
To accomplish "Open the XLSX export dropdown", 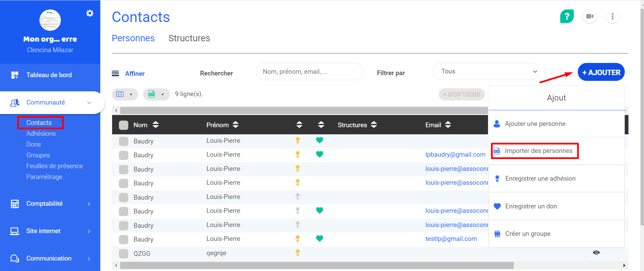I will [x=156, y=94].
